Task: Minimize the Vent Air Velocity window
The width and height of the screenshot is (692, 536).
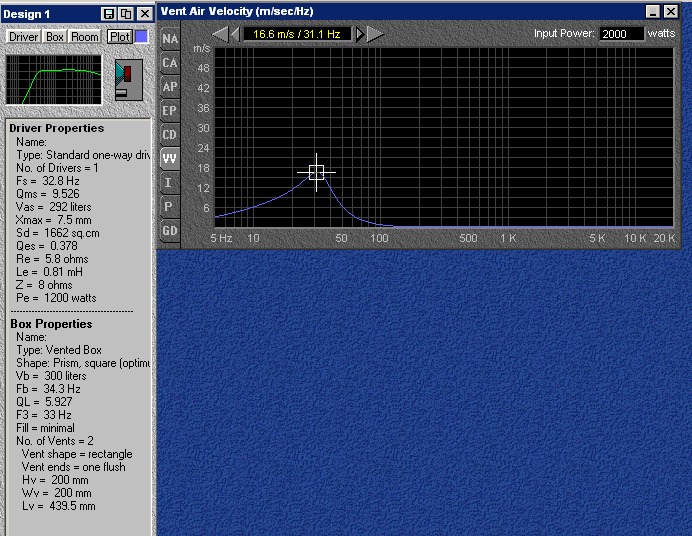Action: coord(653,11)
